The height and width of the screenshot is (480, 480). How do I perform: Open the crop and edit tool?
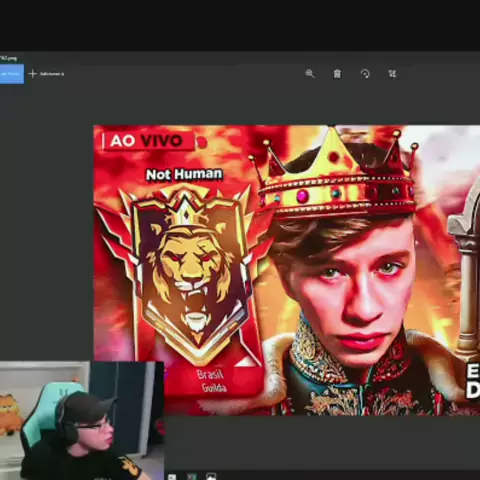tap(392, 74)
